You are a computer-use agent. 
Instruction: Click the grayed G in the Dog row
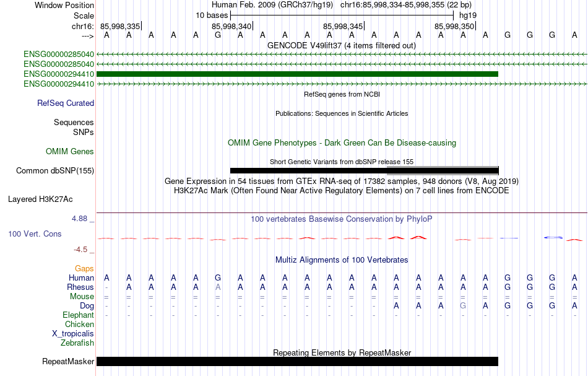463,306
